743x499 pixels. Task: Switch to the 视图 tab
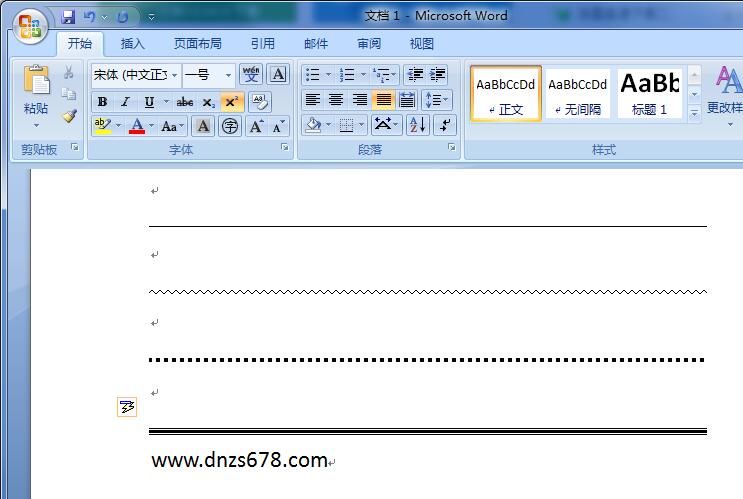coord(421,44)
